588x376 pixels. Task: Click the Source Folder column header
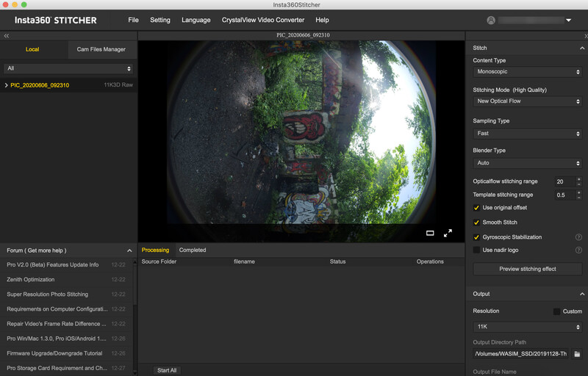click(159, 261)
